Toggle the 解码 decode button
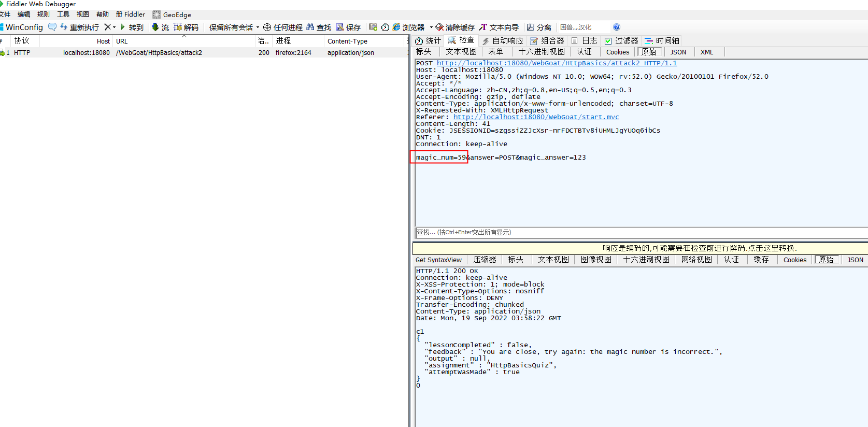868x427 pixels. pyautogui.click(x=186, y=27)
